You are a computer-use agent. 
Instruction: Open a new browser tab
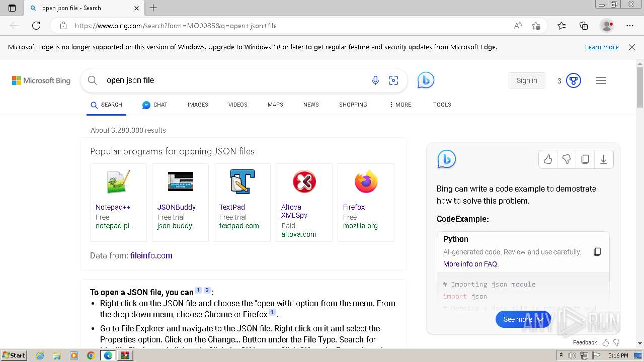[153, 8]
